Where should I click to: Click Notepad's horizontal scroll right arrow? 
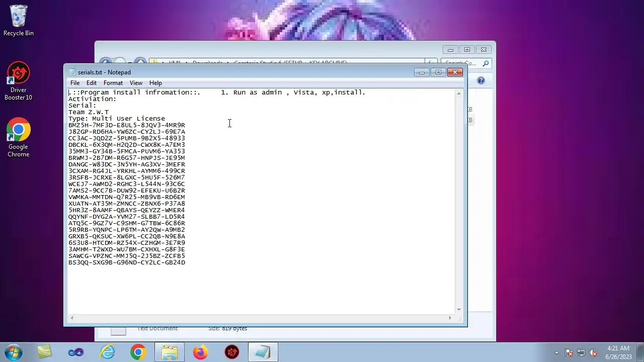pos(450,318)
